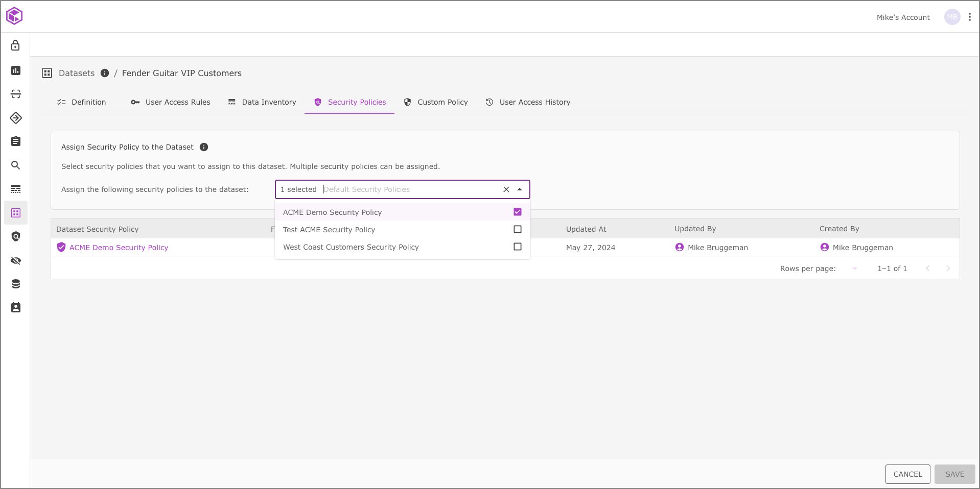Open the table rows sidebar icon

[x=16, y=189]
